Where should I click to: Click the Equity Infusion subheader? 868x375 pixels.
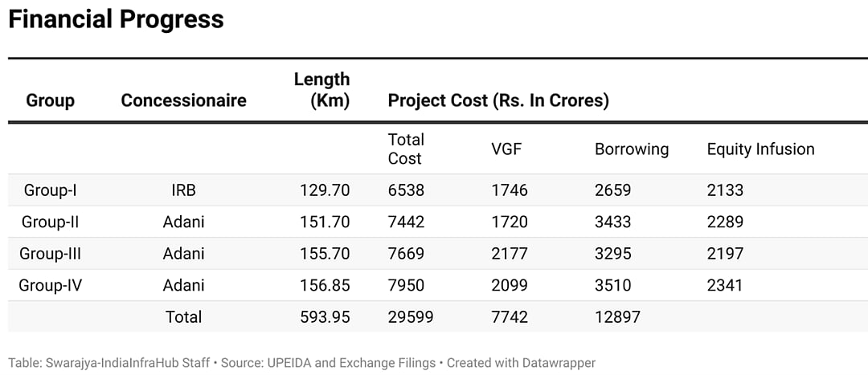click(760, 149)
